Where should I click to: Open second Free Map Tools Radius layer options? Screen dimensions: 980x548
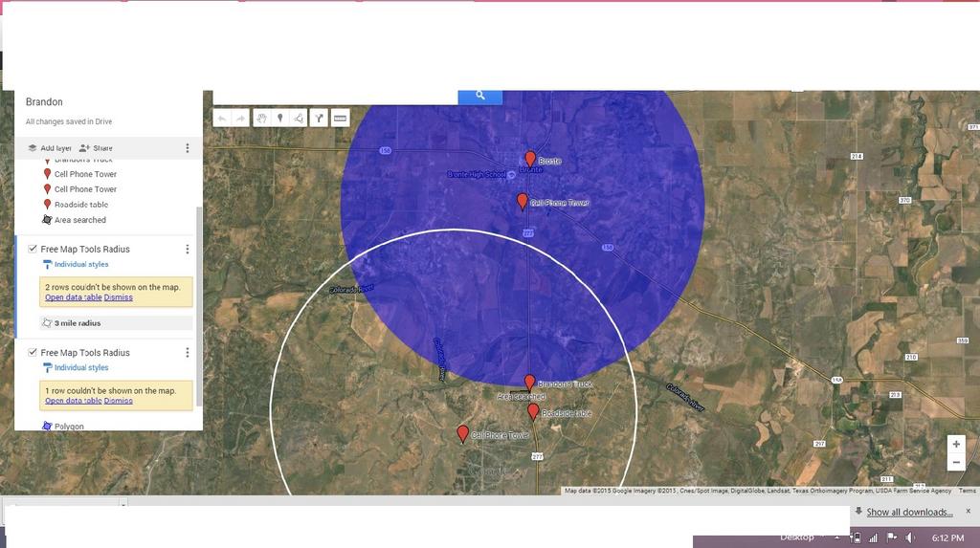point(188,353)
